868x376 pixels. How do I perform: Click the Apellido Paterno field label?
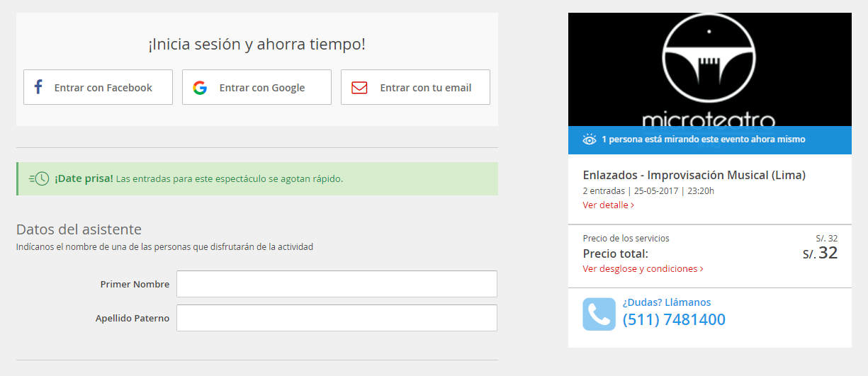[x=133, y=318]
